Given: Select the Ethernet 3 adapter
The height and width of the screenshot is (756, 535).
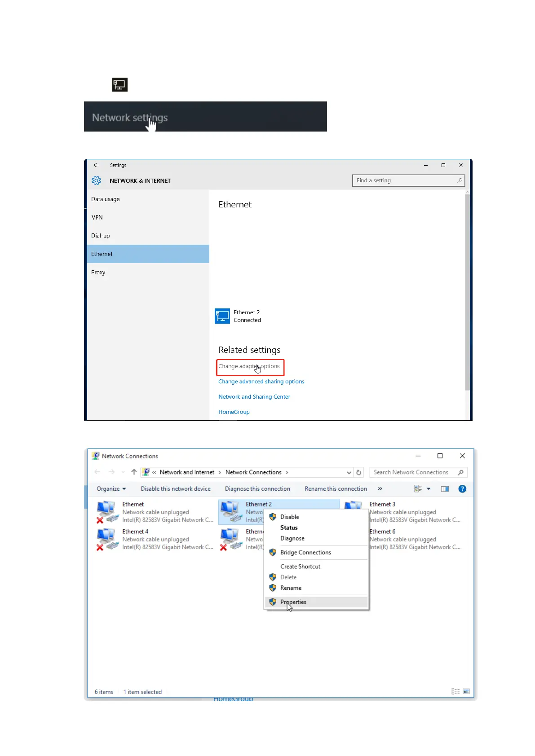Looking at the screenshot, I should (403, 512).
